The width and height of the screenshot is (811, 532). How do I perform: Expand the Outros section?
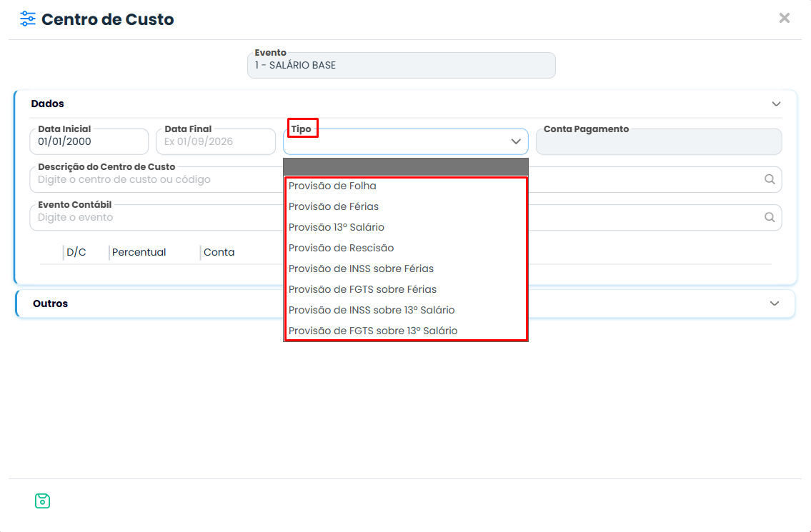coord(775,303)
